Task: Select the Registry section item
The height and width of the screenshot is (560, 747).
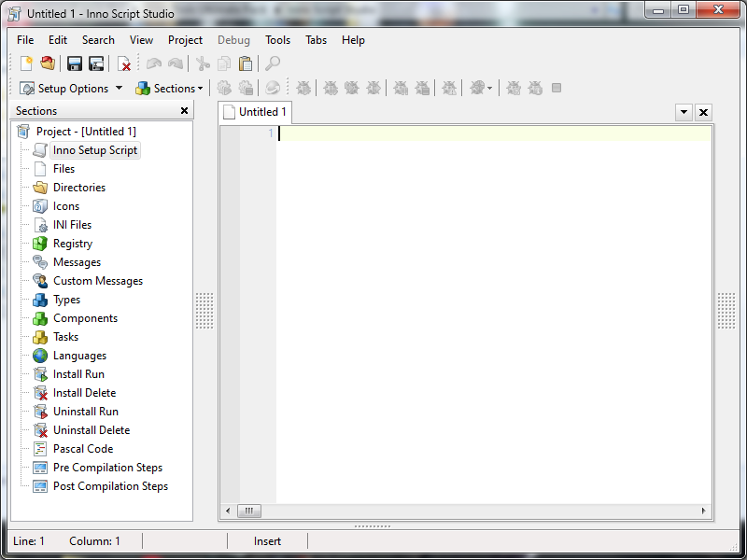Action: (73, 244)
